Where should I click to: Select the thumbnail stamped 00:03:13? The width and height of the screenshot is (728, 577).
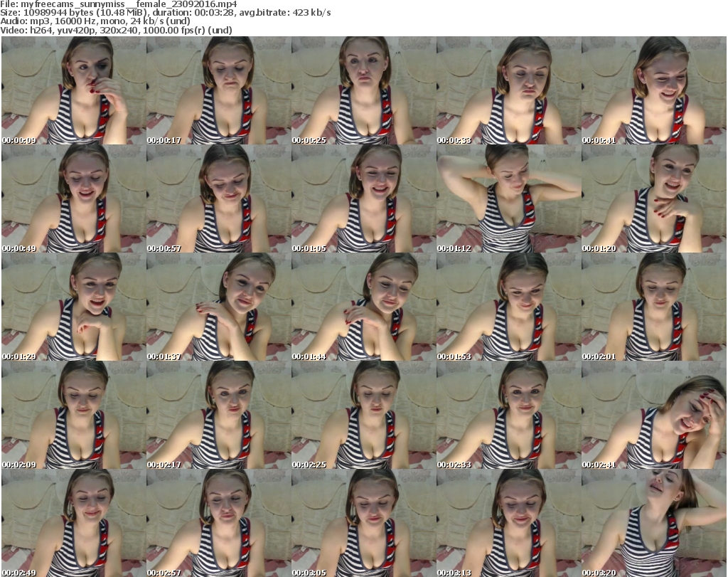click(x=509, y=523)
